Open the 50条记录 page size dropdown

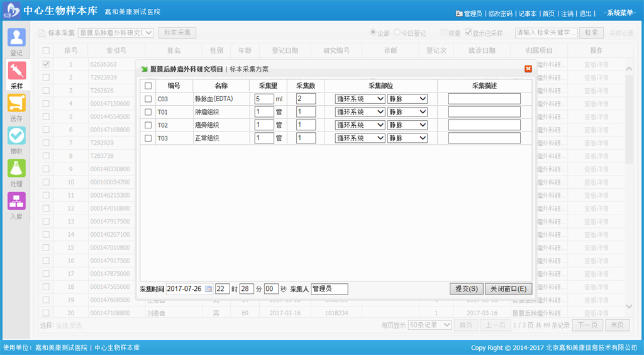tap(430, 325)
